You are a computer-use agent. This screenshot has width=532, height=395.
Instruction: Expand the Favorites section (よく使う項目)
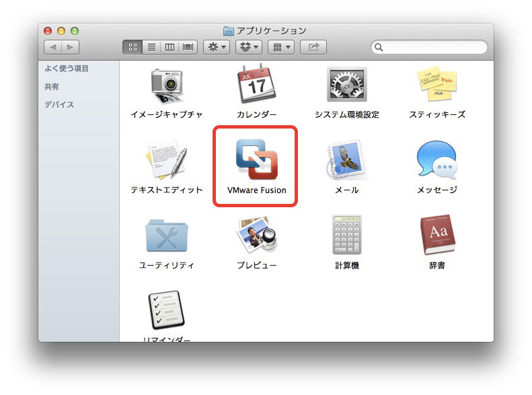[67, 69]
